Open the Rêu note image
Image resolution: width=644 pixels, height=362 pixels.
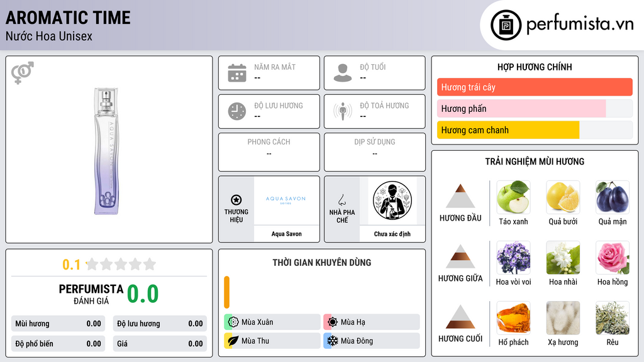coord(613,318)
